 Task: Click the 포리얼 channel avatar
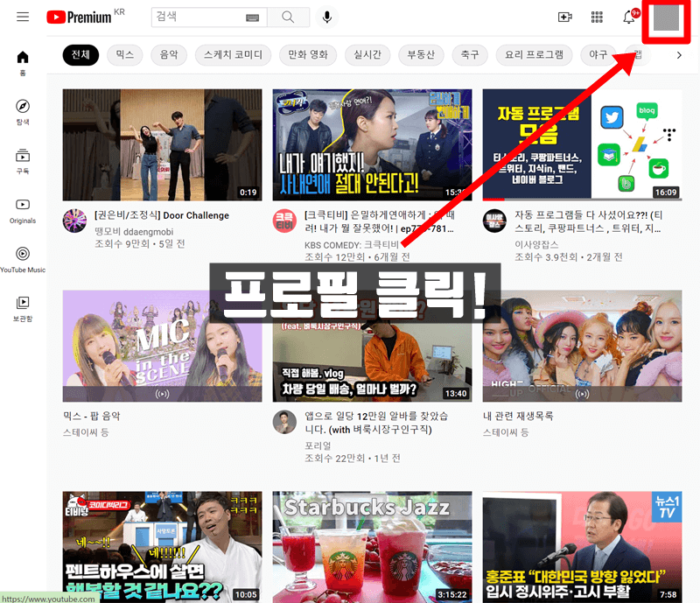pyautogui.click(x=284, y=422)
